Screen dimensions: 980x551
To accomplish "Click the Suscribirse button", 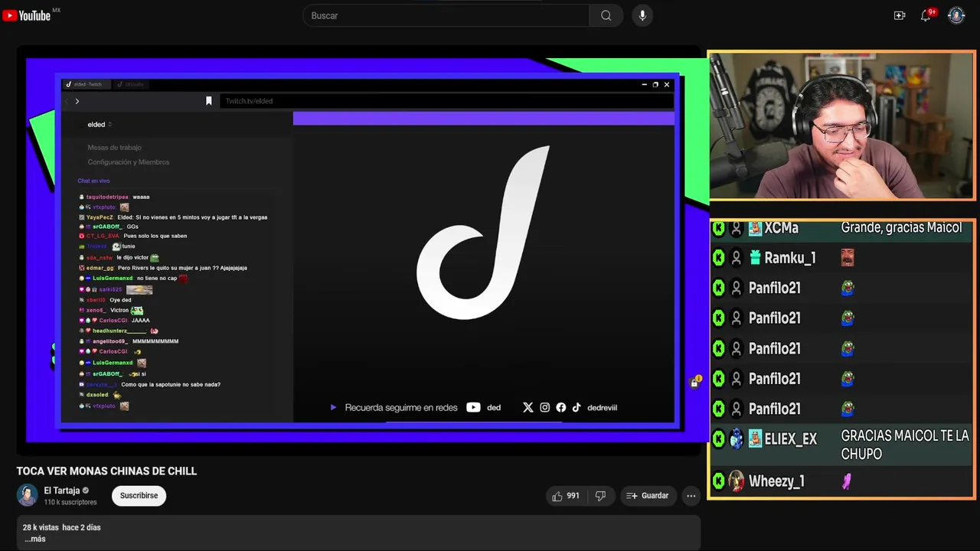I will pos(139,496).
